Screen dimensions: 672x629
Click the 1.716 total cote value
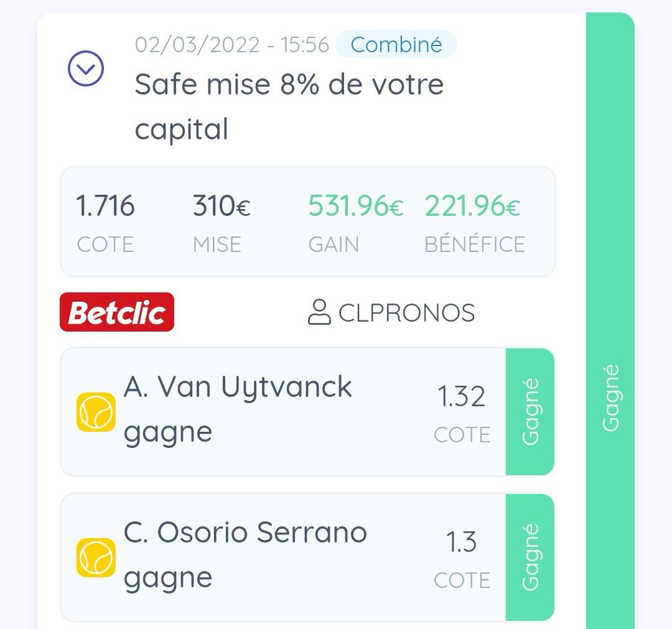pos(105,206)
